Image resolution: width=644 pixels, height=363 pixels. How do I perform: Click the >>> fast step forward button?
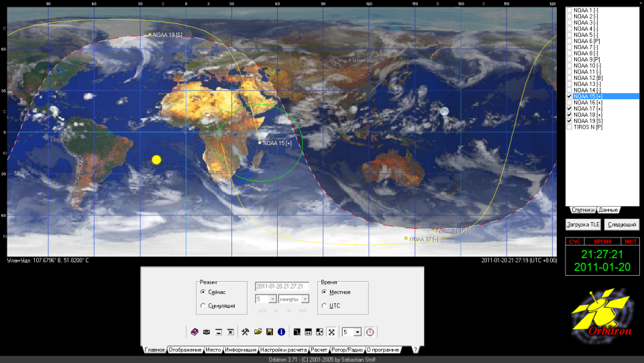[303, 311]
